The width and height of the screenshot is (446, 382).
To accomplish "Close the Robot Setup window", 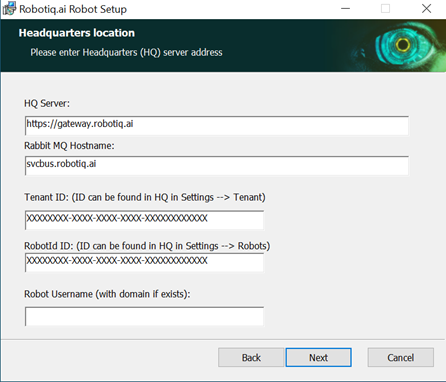I will tap(426, 9).
